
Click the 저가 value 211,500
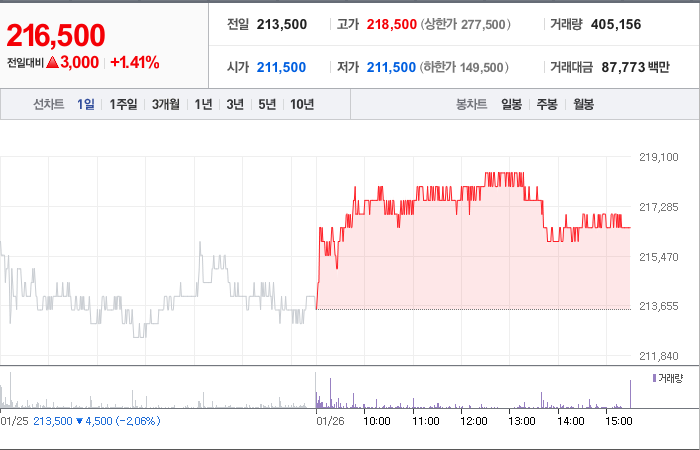(391, 67)
